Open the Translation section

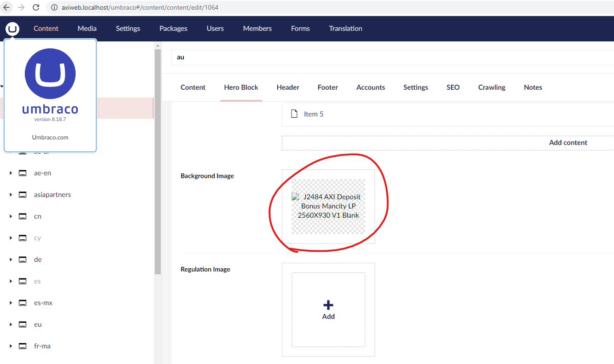345,28
